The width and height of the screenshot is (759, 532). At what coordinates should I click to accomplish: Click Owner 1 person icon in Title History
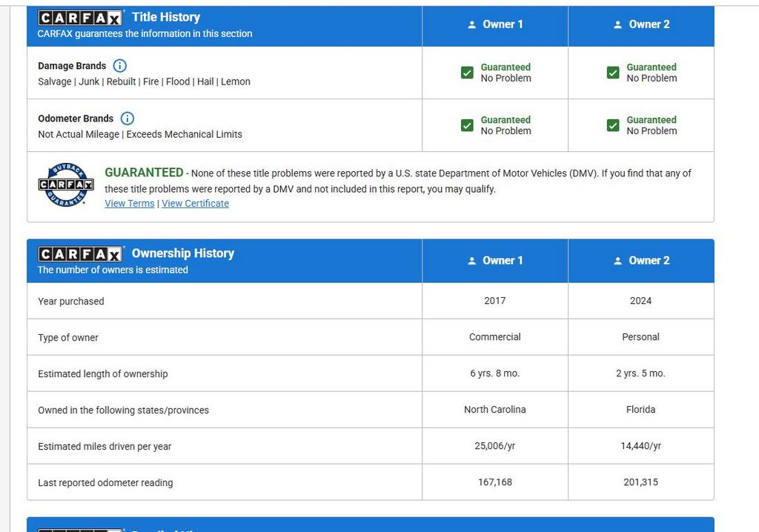472,24
